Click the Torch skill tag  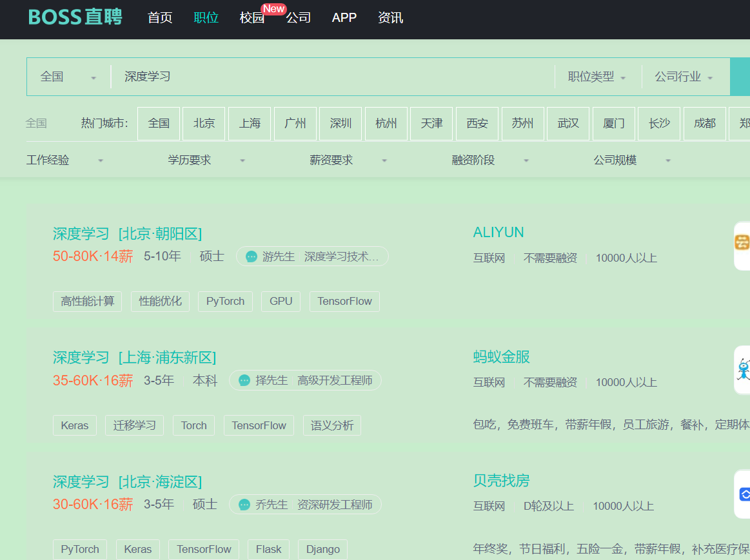[x=193, y=425]
